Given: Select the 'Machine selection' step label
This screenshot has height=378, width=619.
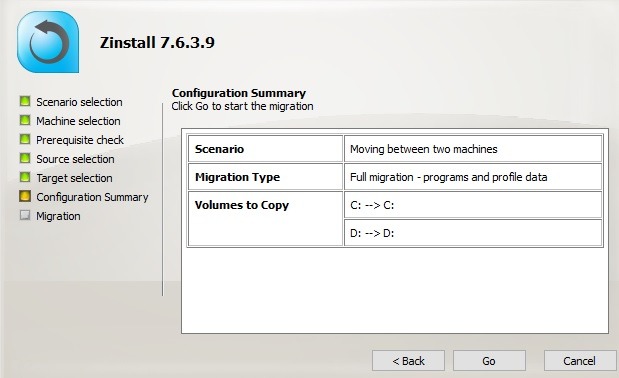Looking at the screenshot, I should click(x=78, y=121).
